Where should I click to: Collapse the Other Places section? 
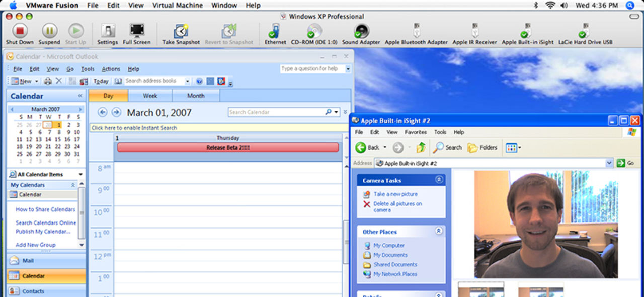tap(439, 231)
